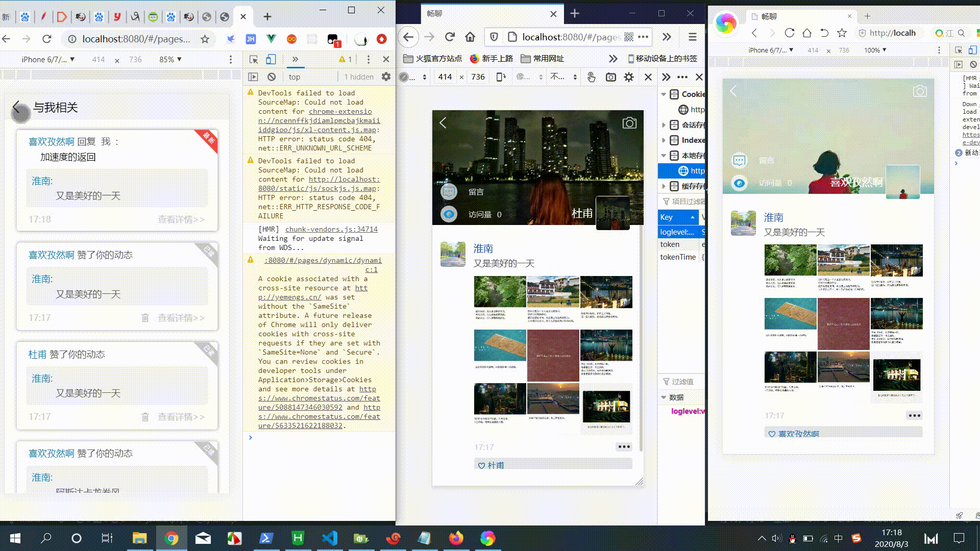Click the camera icon on the Du Fu profile header
The image size is (980, 551).
629,123
